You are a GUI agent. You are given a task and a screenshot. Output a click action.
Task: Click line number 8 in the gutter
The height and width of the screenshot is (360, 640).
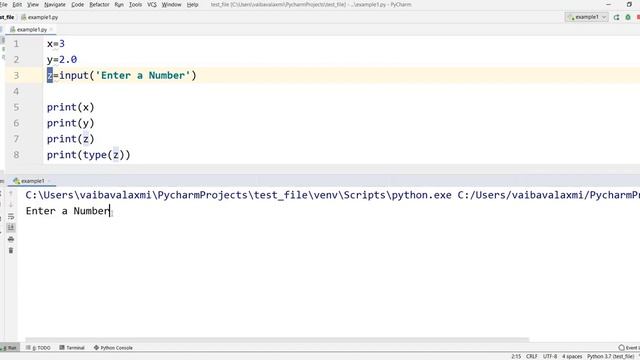16,155
